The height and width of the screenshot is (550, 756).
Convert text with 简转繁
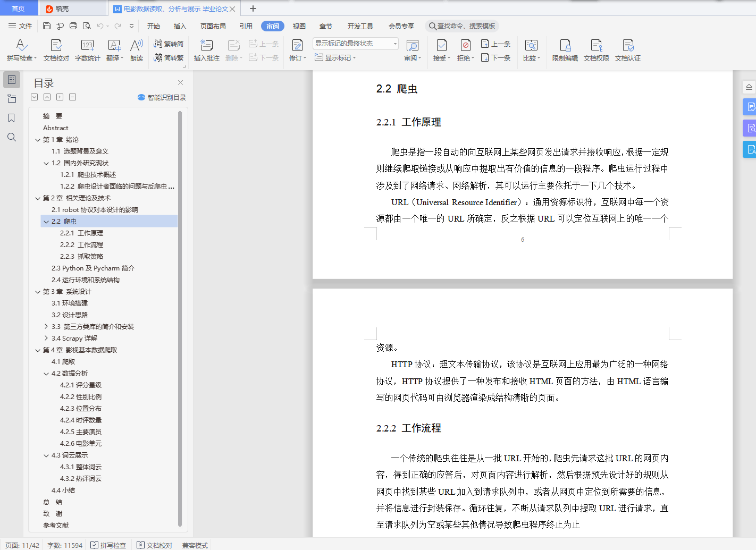tap(169, 57)
